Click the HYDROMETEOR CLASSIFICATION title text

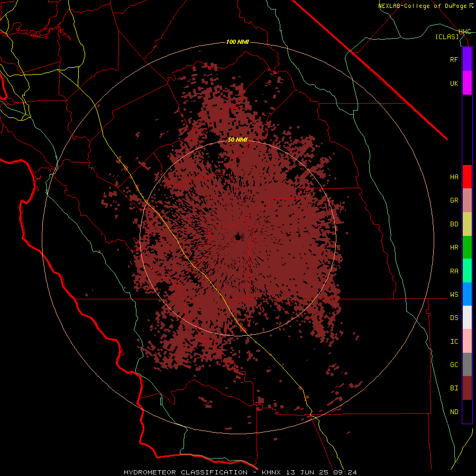[186, 472]
